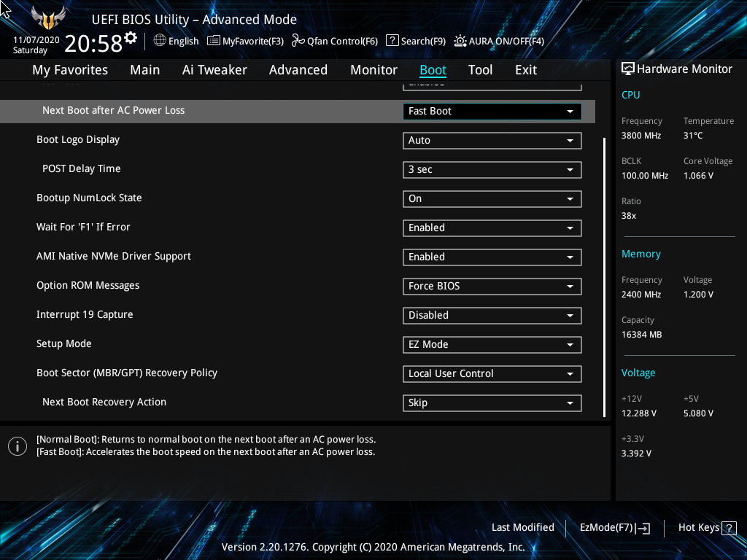Viewport: 747px width, 560px height.
Task: Click the globe language icon
Action: coord(160,41)
